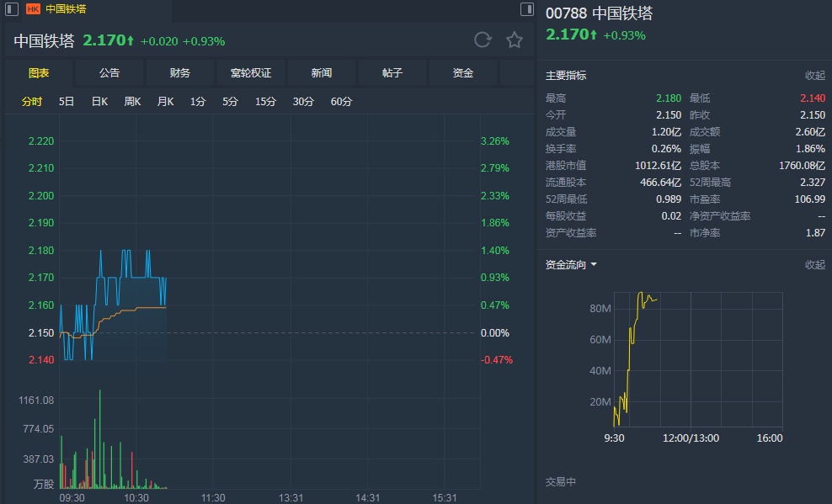Screen dimensions: 832x504
Task: Select the 日K chart period
Action: point(99,102)
